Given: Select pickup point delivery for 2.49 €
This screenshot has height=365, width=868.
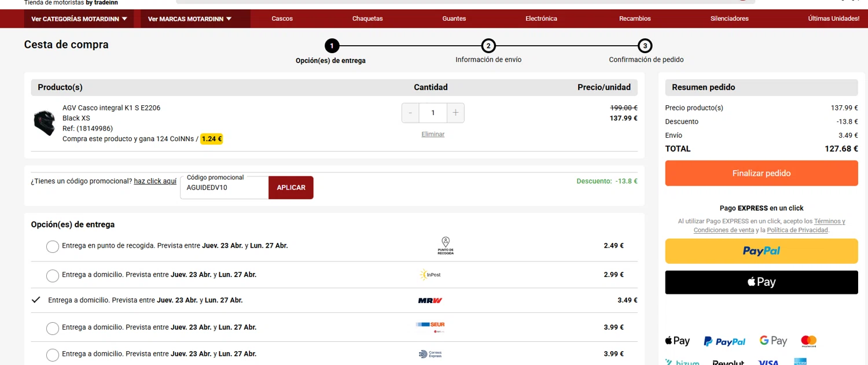Looking at the screenshot, I should [52, 246].
